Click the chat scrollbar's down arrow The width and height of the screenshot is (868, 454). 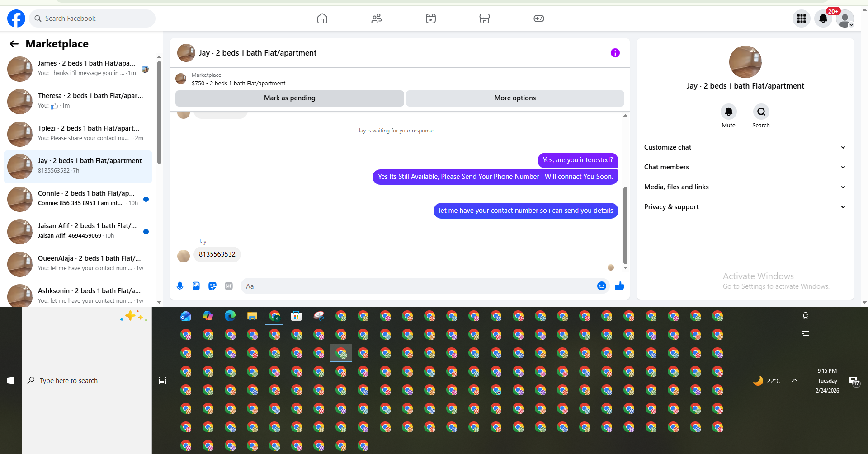[x=625, y=268]
